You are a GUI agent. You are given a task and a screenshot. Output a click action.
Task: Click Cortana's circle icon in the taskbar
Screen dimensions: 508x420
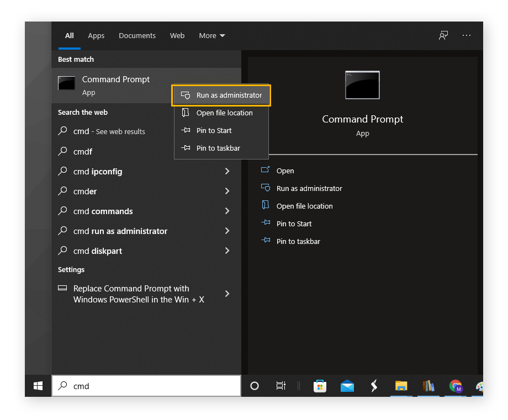(x=255, y=386)
